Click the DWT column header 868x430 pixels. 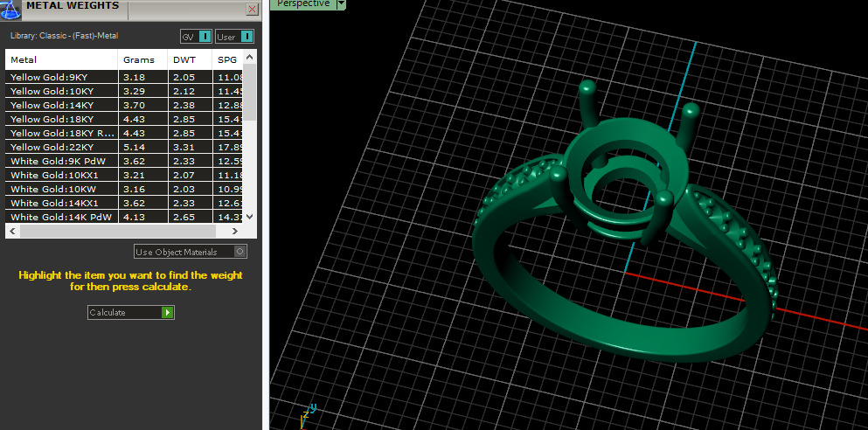190,59
